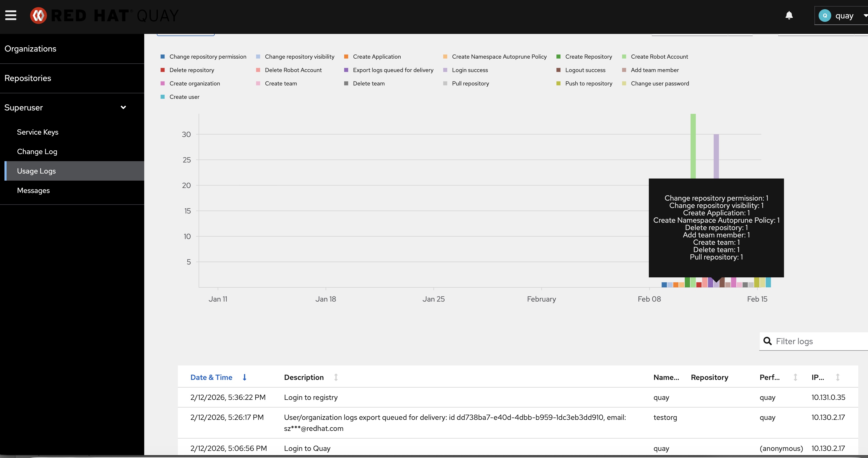Screen dimensions: 868x458
Task: Click the Performed by column sort icon
Action: tap(795, 377)
